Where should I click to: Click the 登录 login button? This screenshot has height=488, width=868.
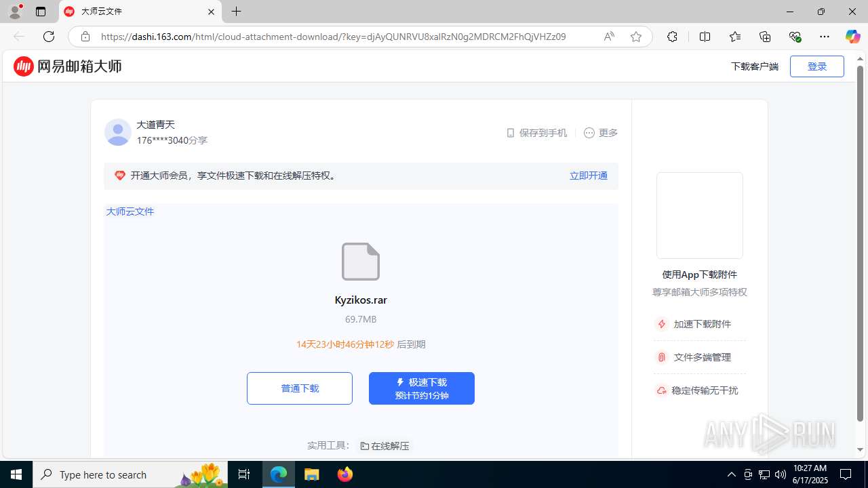(x=817, y=66)
